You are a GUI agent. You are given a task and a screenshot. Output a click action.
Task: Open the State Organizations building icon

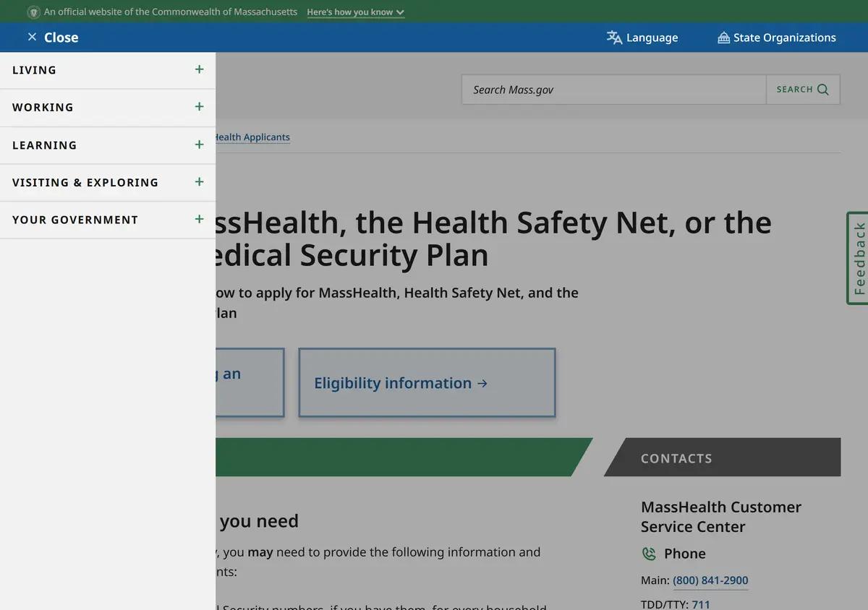pyautogui.click(x=723, y=38)
